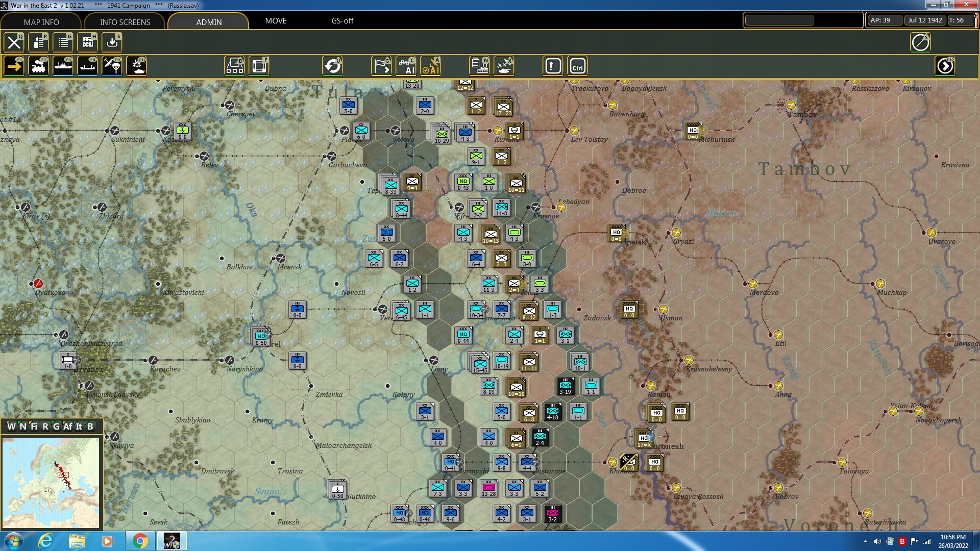The width and height of the screenshot is (980, 551).
Task: Click the Ctrl key modifier icon
Action: point(577,66)
